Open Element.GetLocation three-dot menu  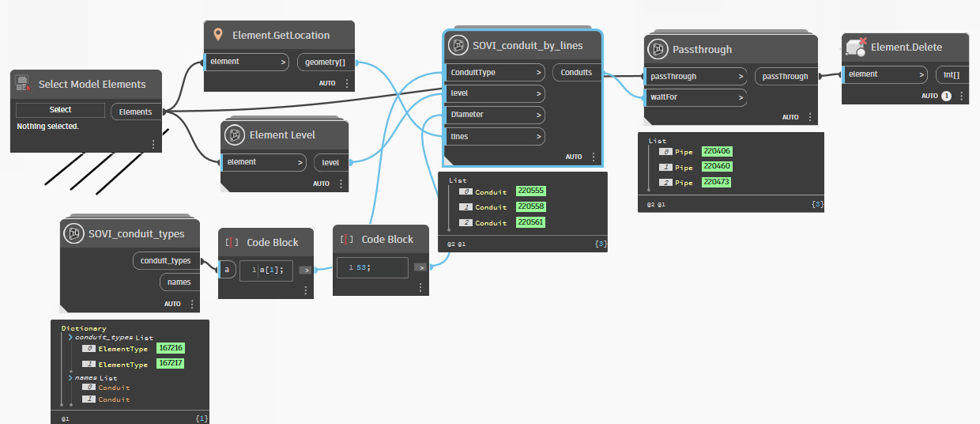click(346, 83)
